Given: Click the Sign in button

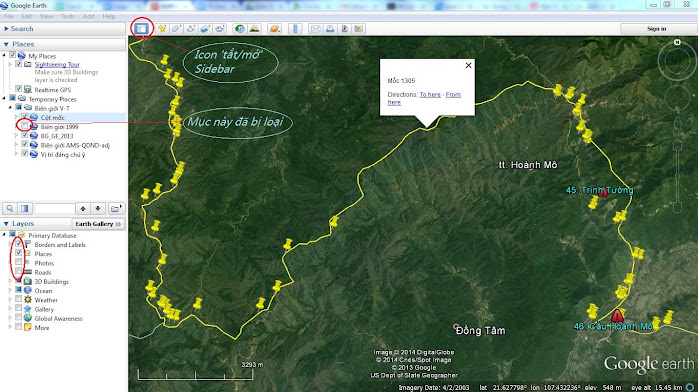Looking at the screenshot, I should point(657,29).
